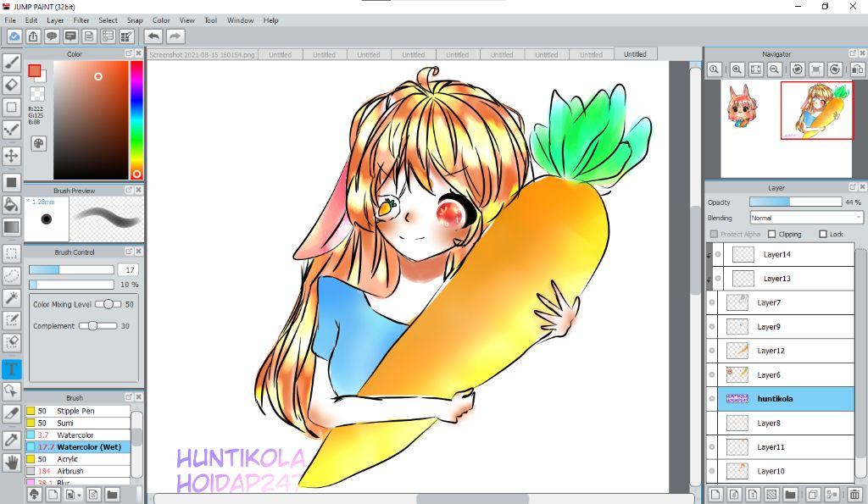Toggle visibility of Layer7

tap(712, 302)
